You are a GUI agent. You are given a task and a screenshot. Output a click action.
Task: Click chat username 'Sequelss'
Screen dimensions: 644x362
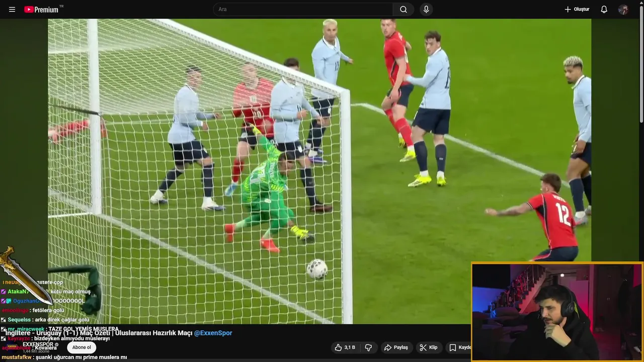[x=19, y=320]
